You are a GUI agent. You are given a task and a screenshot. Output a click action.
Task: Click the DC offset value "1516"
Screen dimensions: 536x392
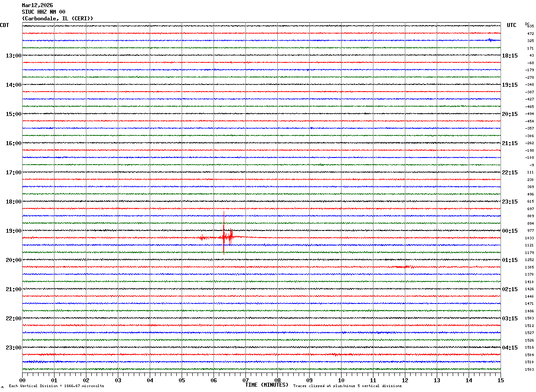coord(529,347)
